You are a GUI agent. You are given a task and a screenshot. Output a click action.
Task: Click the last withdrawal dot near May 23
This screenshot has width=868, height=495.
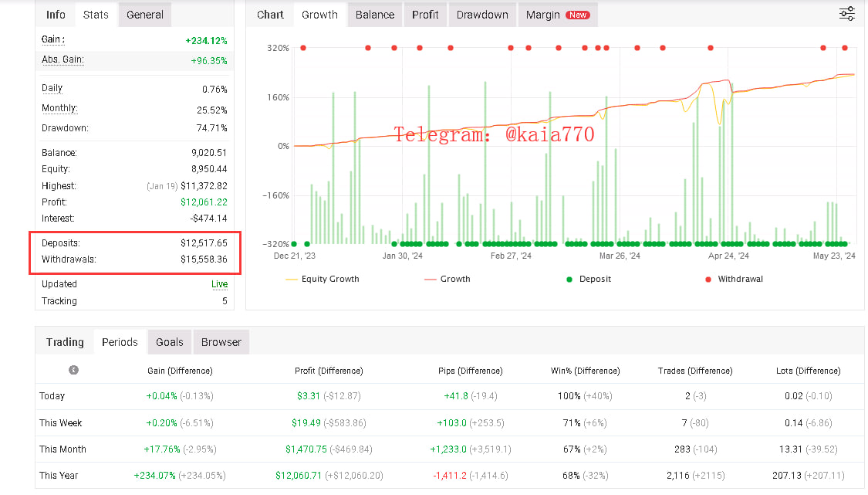(x=845, y=48)
